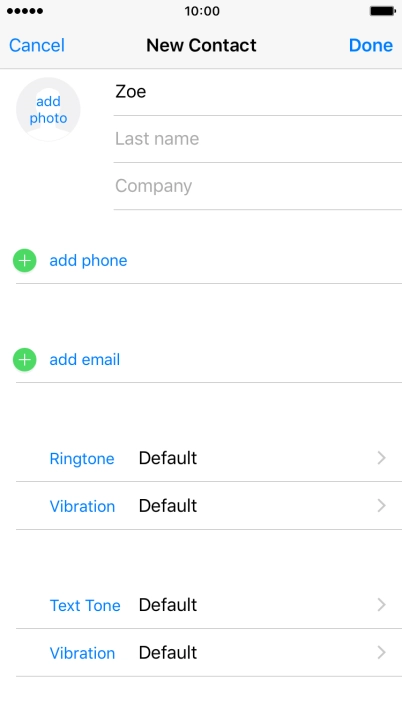Open the chevron on Vibration row under Ringtone
Screen dimensions: 402x715
click(382, 506)
